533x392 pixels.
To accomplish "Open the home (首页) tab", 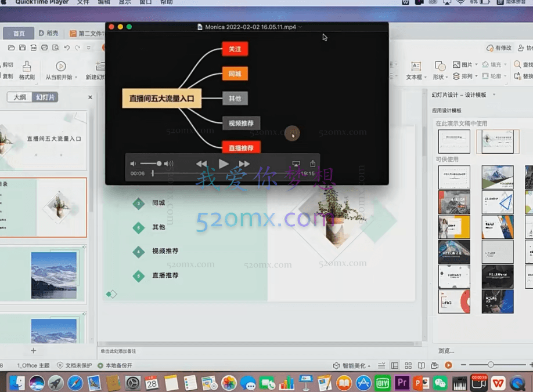I will [19, 33].
